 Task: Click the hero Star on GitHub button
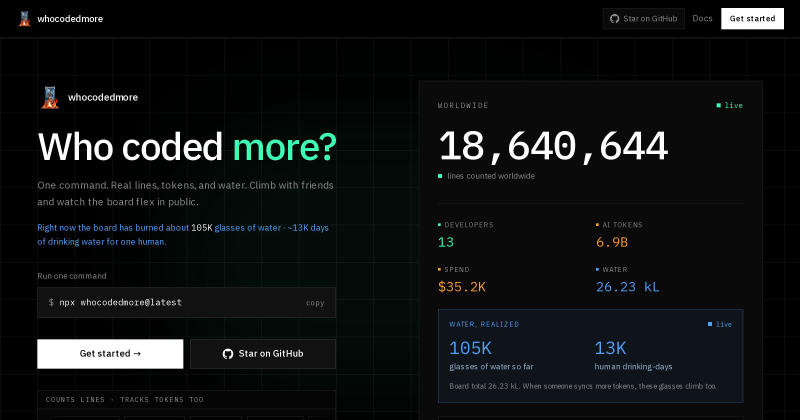click(x=263, y=354)
